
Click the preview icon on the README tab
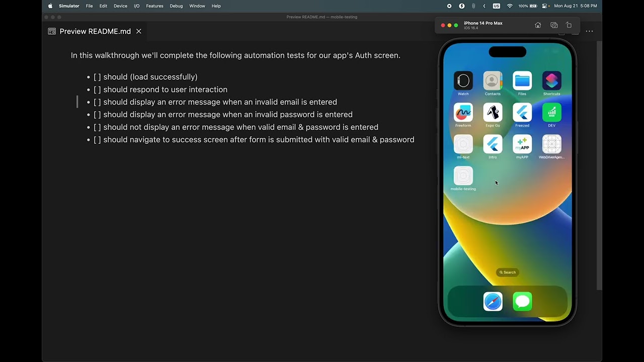(52, 31)
